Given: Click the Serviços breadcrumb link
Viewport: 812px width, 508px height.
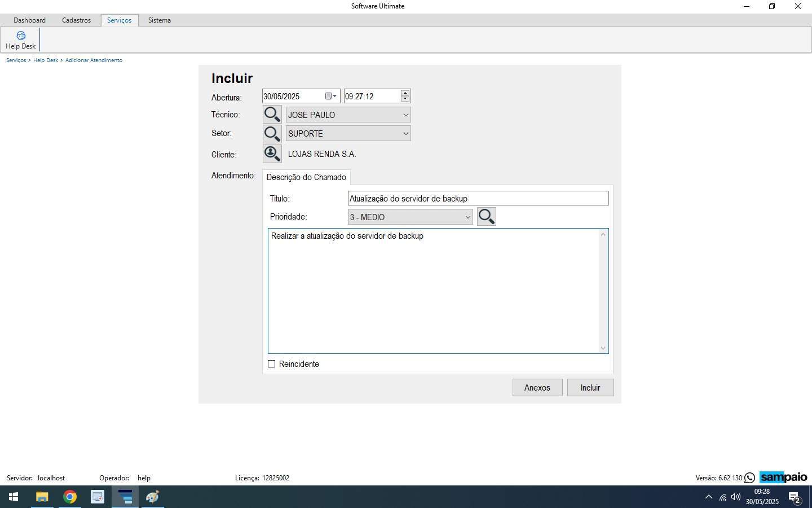Looking at the screenshot, I should point(16,60).
